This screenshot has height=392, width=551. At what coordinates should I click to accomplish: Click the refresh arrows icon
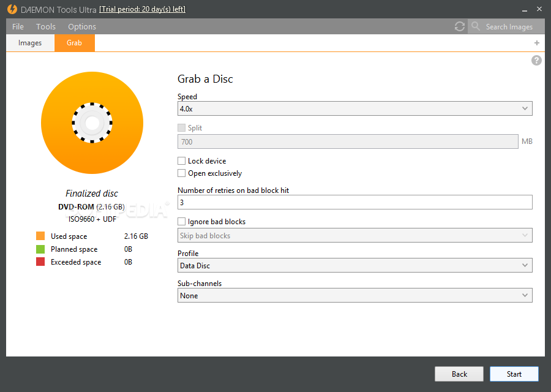(x=459, y=26)
